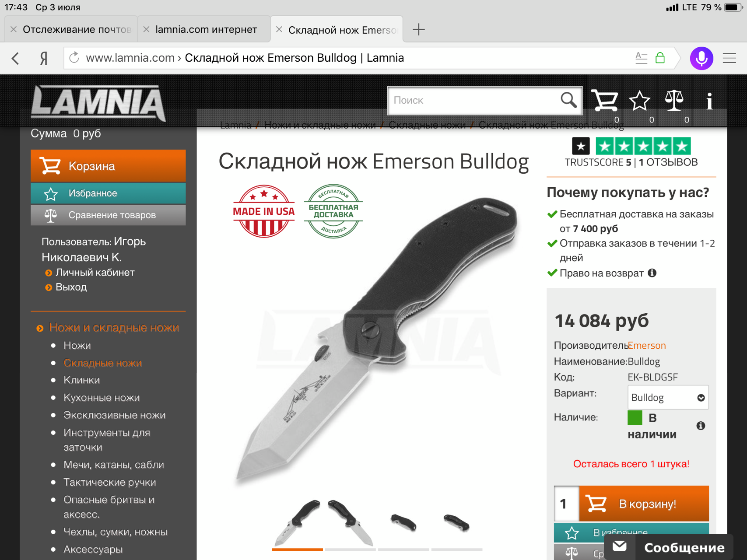Click the return policy info icon
This screenshot has width=747, height=560.
(x=652, y=273)
